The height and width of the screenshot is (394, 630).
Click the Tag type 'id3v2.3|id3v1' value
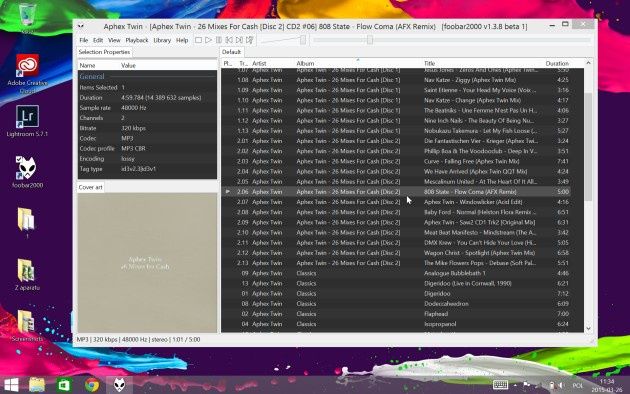coord(139,169)
